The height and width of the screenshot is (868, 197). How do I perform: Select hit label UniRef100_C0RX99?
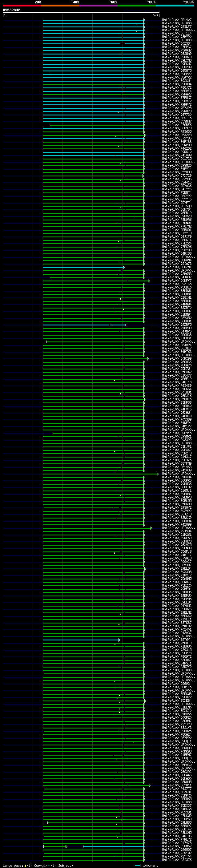tap(177, 359)
